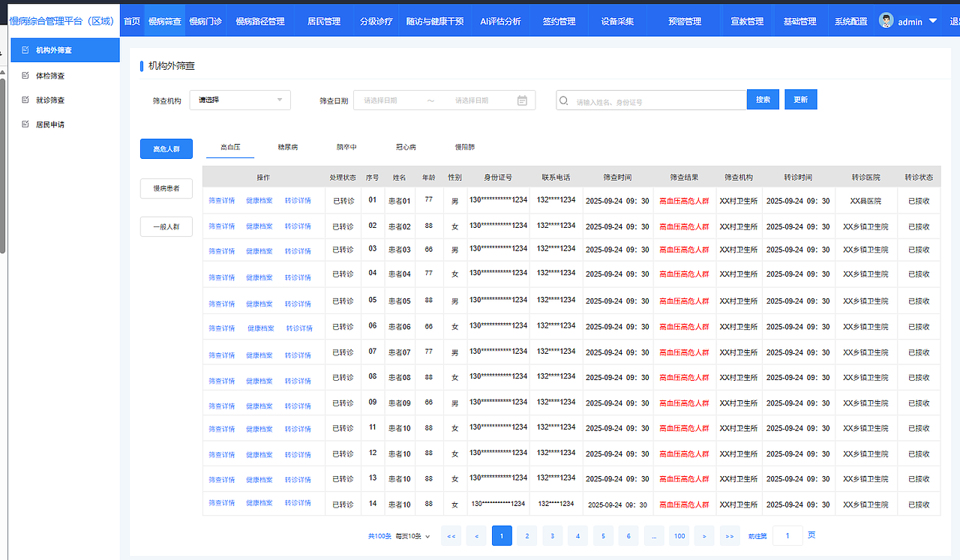
Task: Open the 首页 top menu
Action: (131, 21)
